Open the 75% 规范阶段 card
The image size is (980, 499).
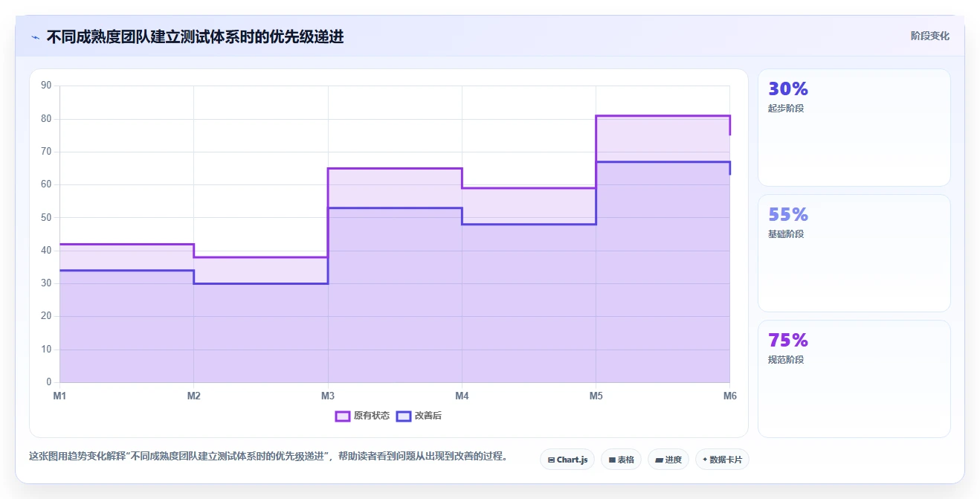pos(854,379)
